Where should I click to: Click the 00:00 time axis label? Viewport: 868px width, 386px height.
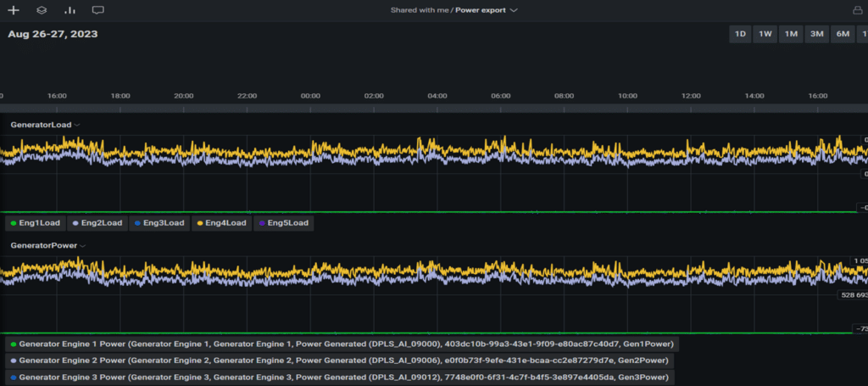click(x=310, y=96)
